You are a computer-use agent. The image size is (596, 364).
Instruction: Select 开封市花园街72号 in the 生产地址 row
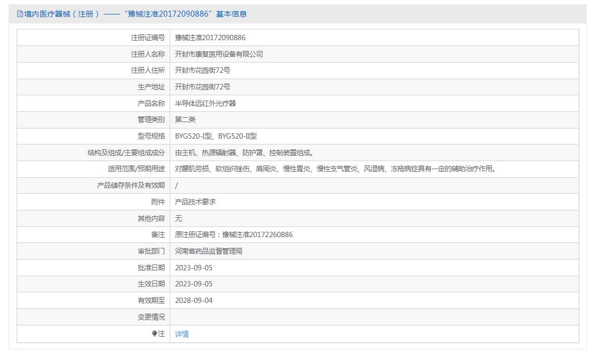click(202, 87)
